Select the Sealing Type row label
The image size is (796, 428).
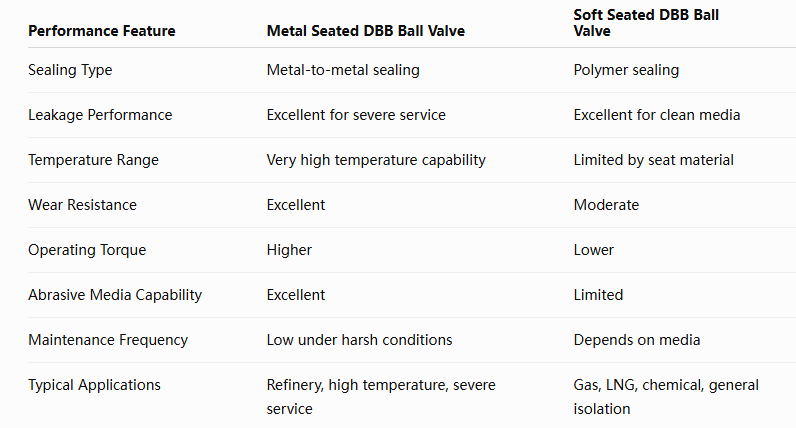(70, 70)
